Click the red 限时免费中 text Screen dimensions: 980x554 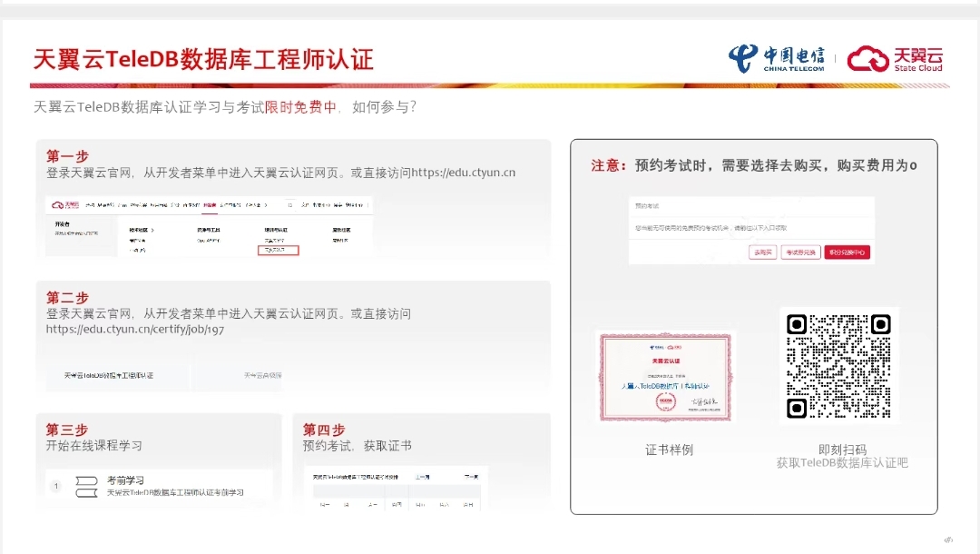[x=300, y=107]
